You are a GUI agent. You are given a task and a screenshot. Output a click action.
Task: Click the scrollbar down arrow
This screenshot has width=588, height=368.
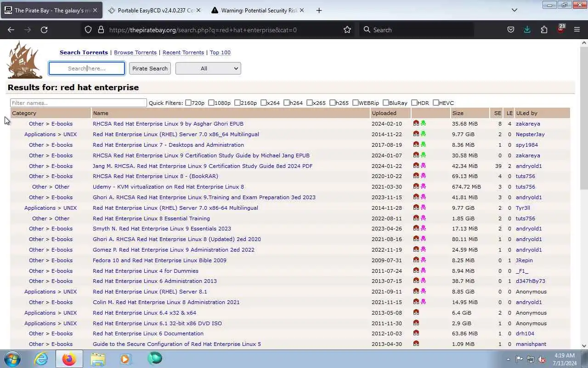tap(584, 345)
